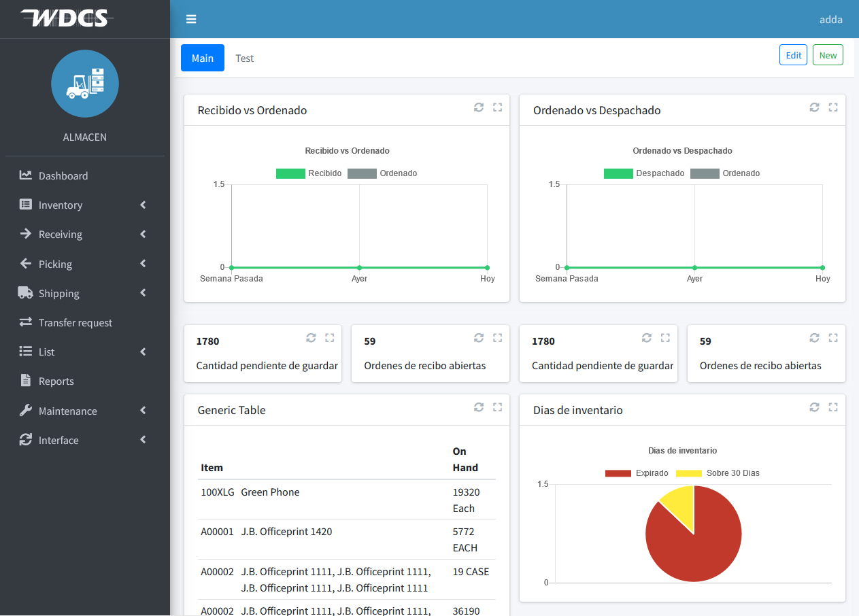
Task: Switch to the Test tab
Action: click(244, 58)
